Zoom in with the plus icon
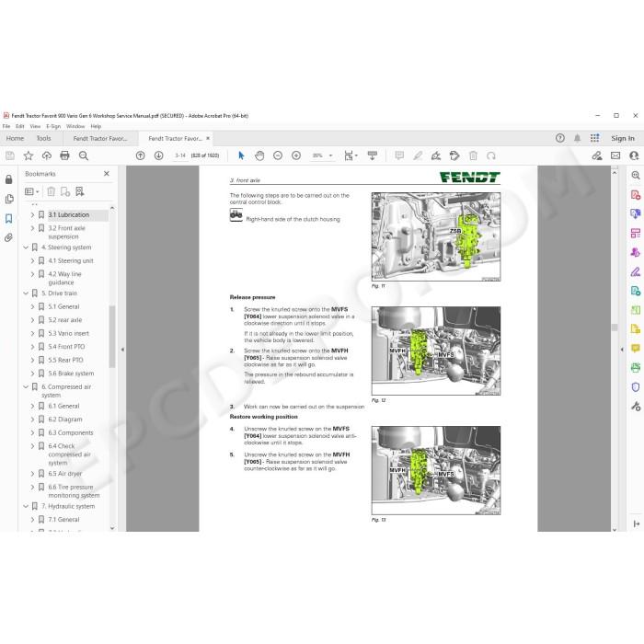644x644 pixels. tap(296, 155)
